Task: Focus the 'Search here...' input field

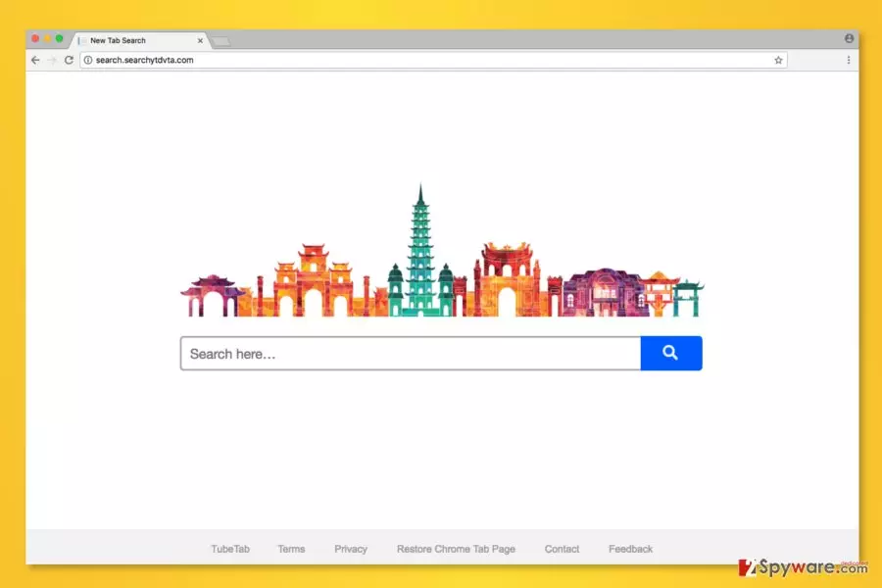Action: (x=411, y=354)
